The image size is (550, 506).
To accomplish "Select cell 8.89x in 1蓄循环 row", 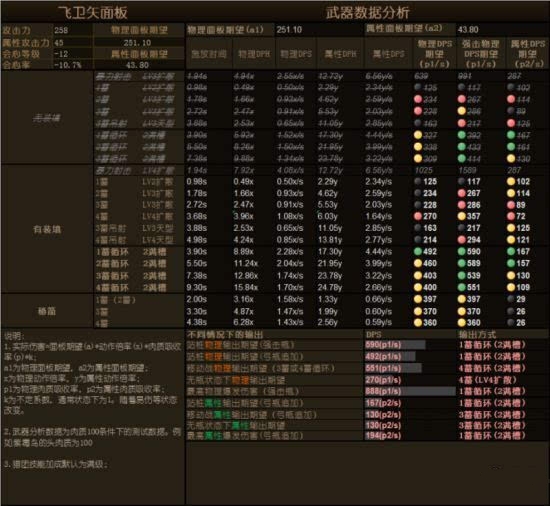I will 243,251.
